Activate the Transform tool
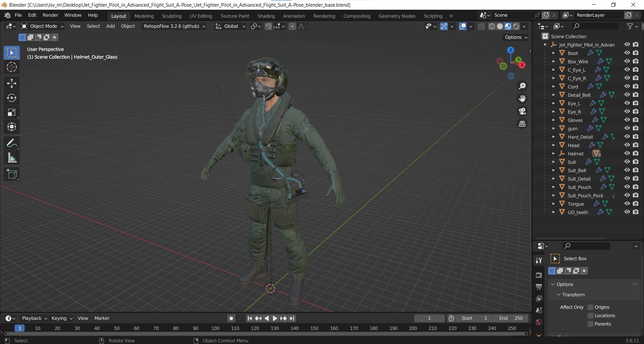This screenshot has width=644, height=344. [12, 127]
